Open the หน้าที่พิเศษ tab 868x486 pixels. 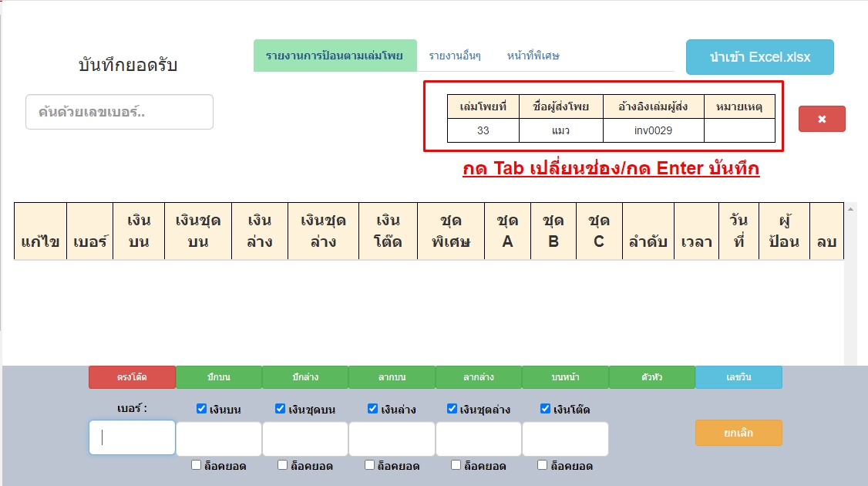pos(533,56)
